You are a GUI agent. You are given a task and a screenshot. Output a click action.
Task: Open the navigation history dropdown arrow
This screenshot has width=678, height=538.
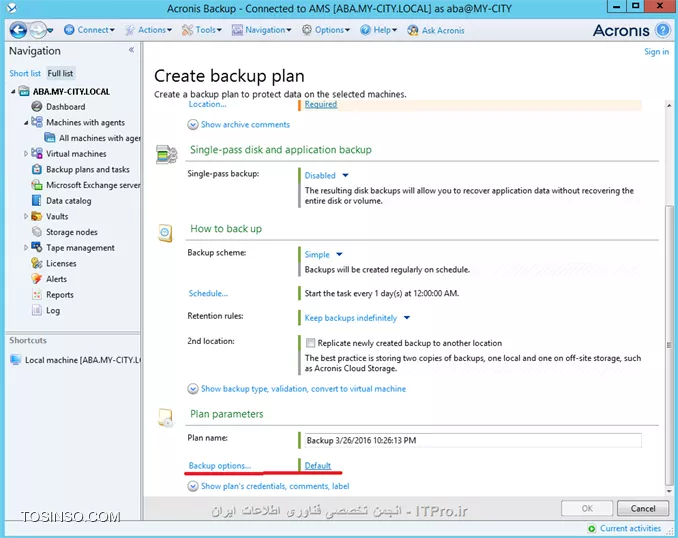(x=50, y=30)
